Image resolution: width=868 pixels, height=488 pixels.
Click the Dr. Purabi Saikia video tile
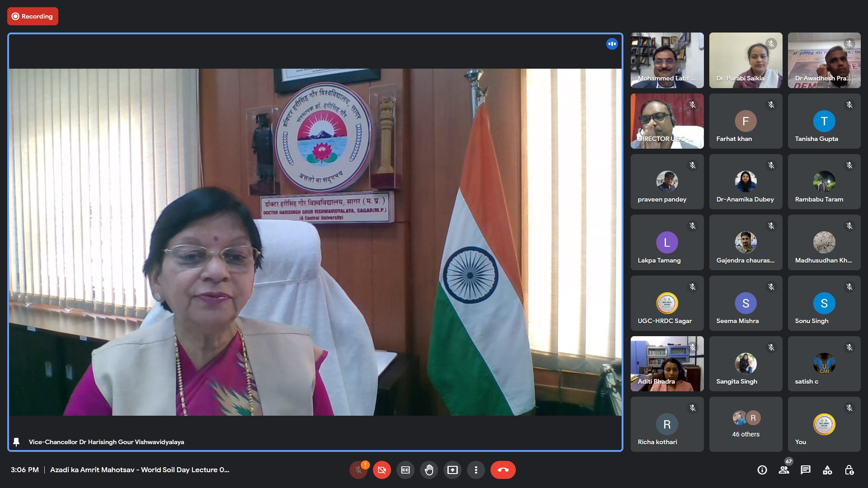click(x=745, y=60)
